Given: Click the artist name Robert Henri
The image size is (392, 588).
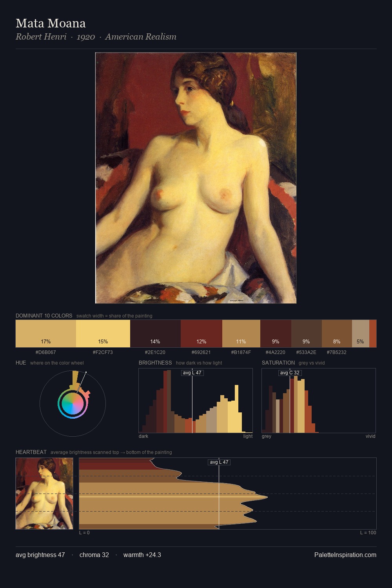Looking at the screenshot, I should [41, 37].
